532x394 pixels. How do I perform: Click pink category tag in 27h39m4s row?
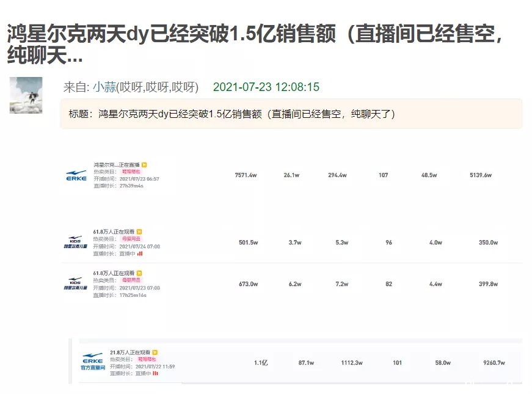131,172
